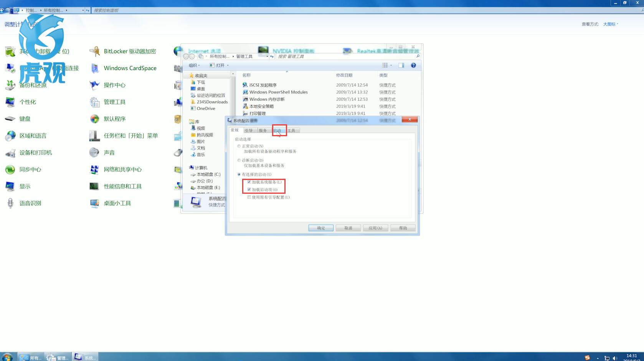Click the 帮助 button in 系统配置
Viewport: 644px width, 361px height.
pyautogui.click(x=403, y=228)
